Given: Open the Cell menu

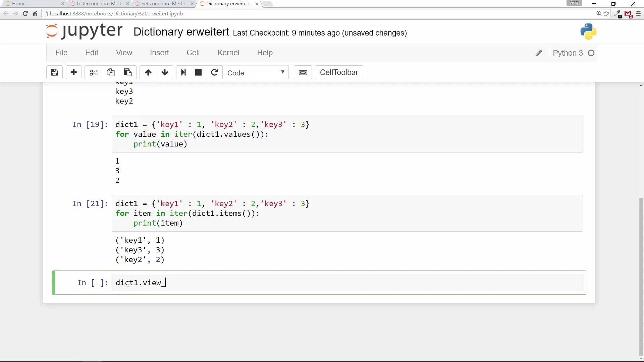Looking at the screenshot, I should tap(193, 53).
